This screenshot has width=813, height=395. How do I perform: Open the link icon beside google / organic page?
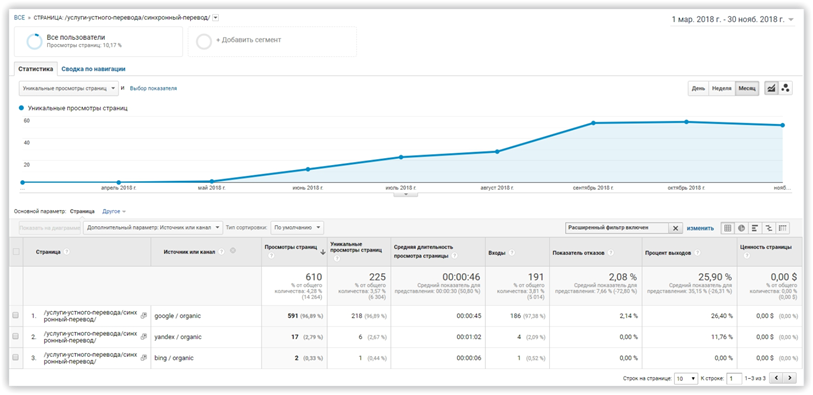(x=144, y=316)
